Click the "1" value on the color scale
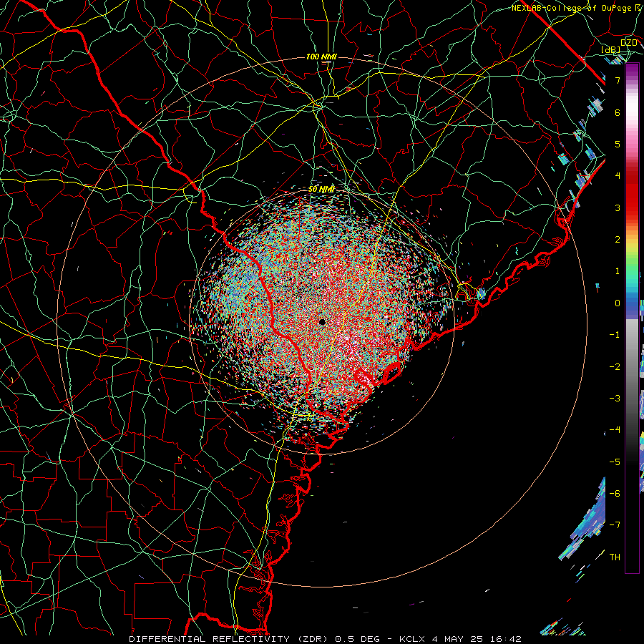 click(618, 271)
